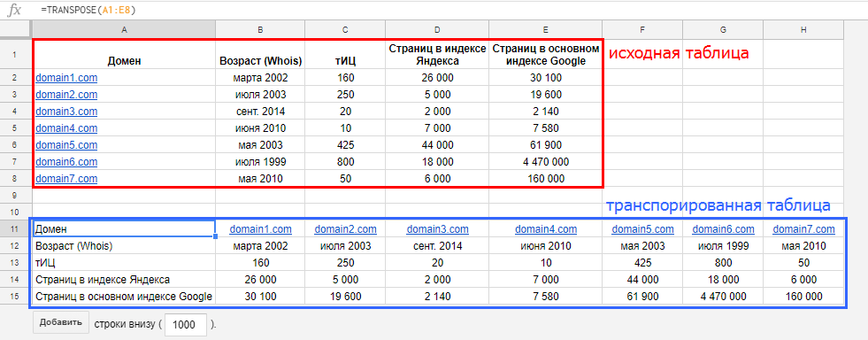Open domain5.com link in cell A6
This screenshot has width=868, height=340.
point(66,145)
